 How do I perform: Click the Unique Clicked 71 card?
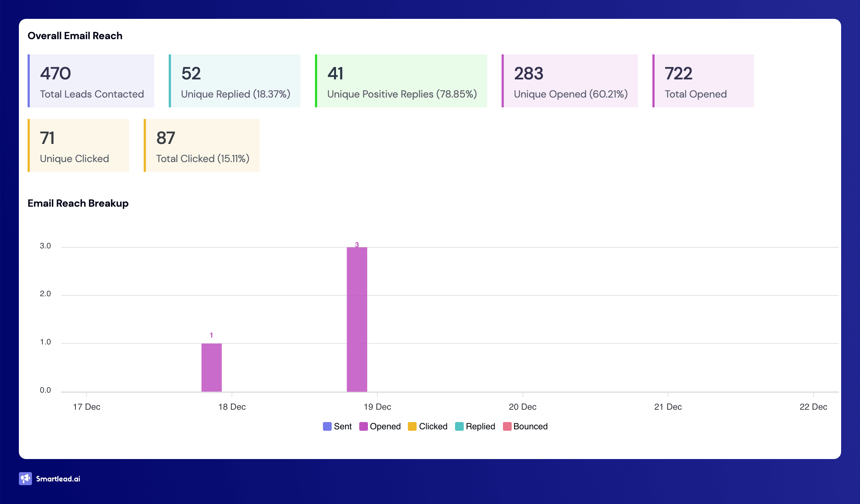[78, 145]
